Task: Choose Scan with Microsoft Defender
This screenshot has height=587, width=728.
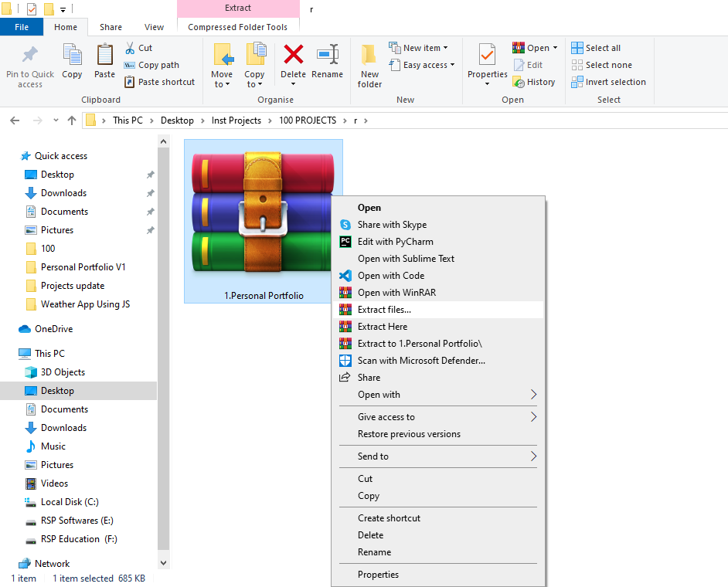Action: click(x=438, y=361)
